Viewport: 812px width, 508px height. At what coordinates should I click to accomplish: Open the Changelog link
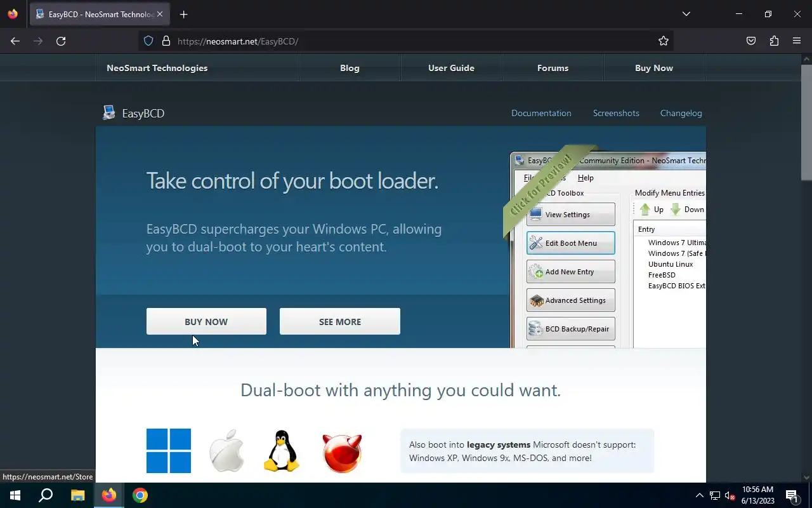681,113
